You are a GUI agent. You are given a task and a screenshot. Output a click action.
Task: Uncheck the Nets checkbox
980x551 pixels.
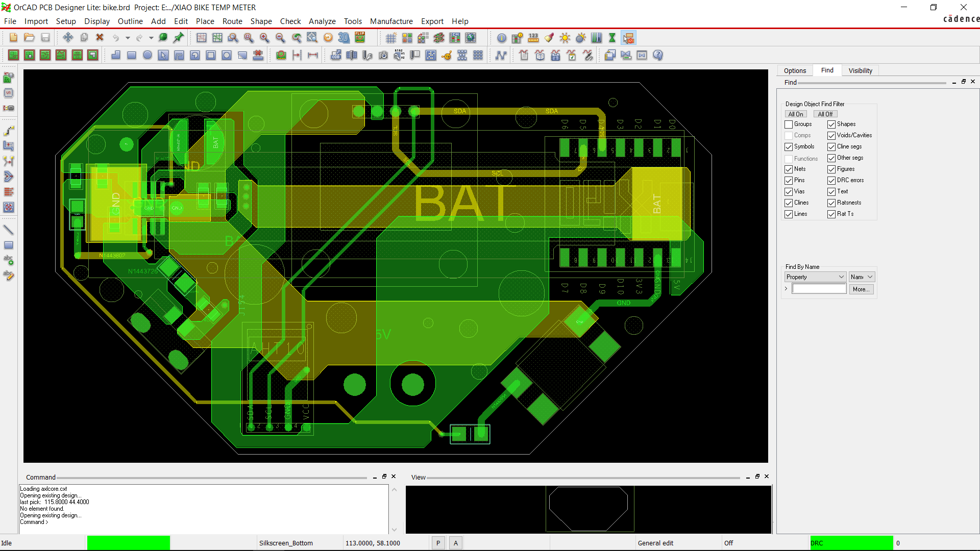click(789, 169)
